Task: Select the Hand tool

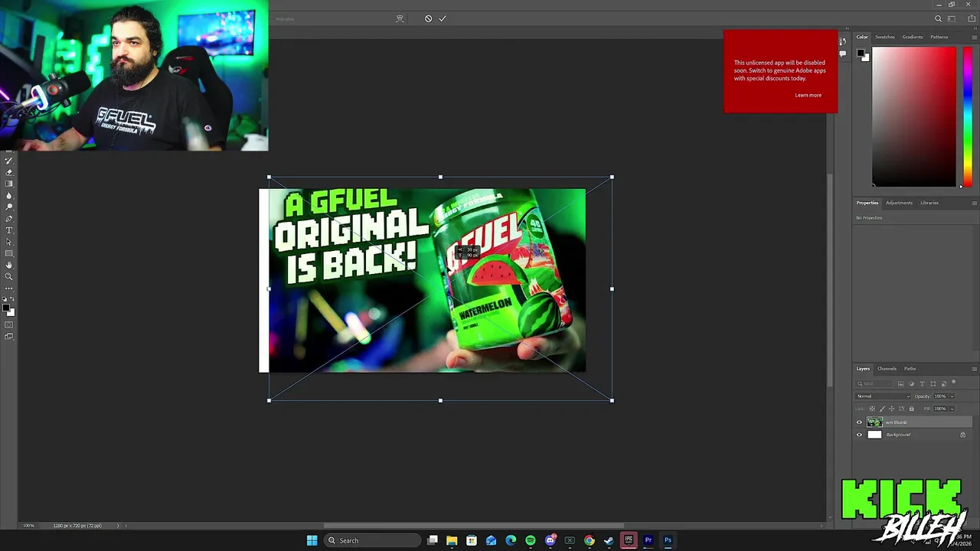Action: click(9, 265)
